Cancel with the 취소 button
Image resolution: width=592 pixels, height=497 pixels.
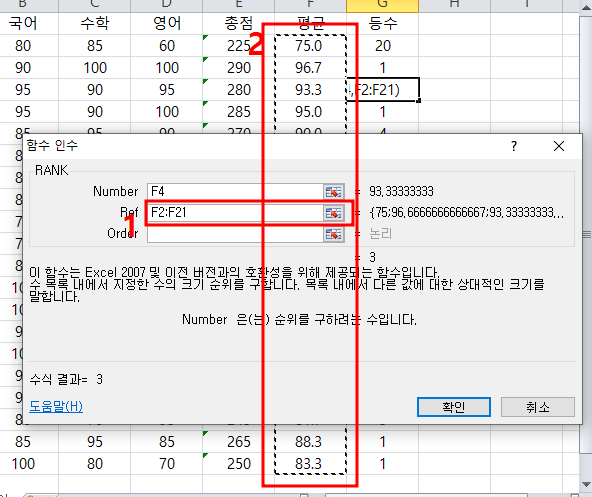(538, 407)
